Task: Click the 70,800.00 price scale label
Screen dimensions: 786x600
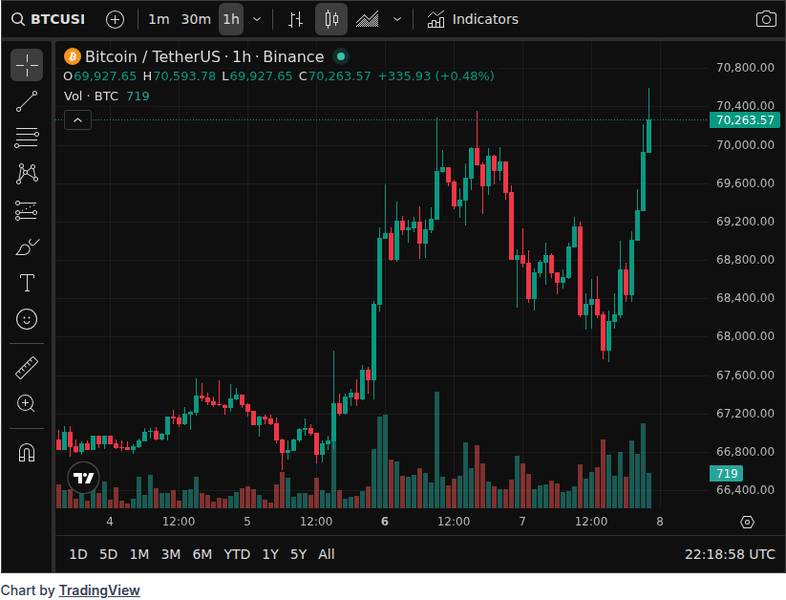Action: point(745,68)
